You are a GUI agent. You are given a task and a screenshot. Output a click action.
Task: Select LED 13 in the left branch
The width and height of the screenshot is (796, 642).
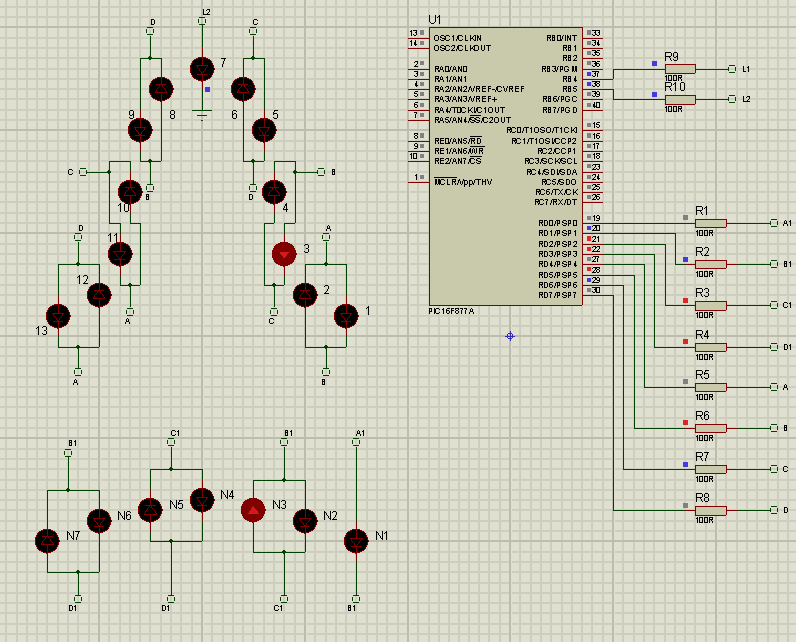point(59,316)
